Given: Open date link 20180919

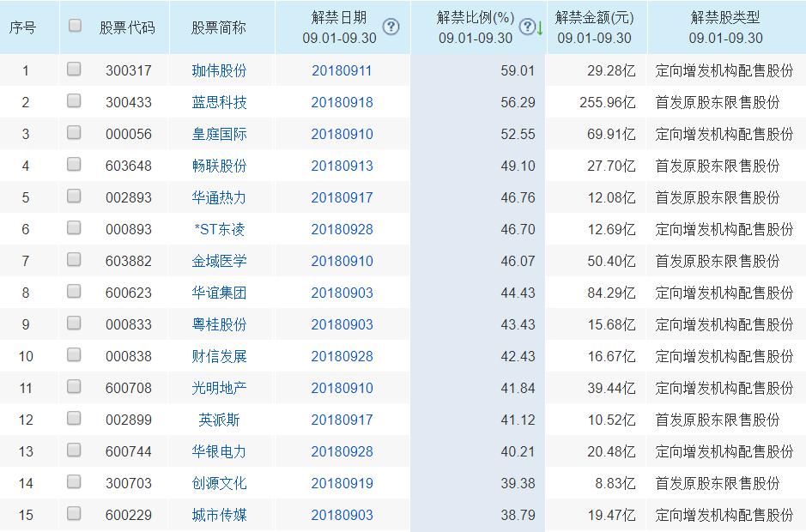Looking at the screenshot, I should point(342,484).
